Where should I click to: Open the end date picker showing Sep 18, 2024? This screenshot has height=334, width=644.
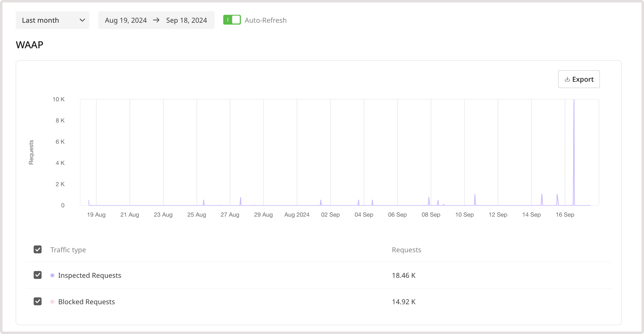187,20
